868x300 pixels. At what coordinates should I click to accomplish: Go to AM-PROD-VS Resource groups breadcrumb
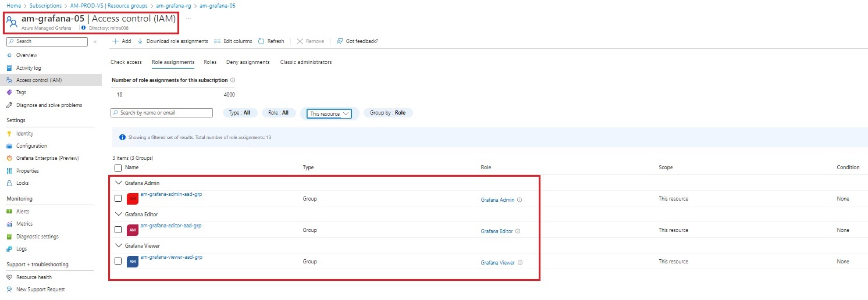[x=109, y=5]
